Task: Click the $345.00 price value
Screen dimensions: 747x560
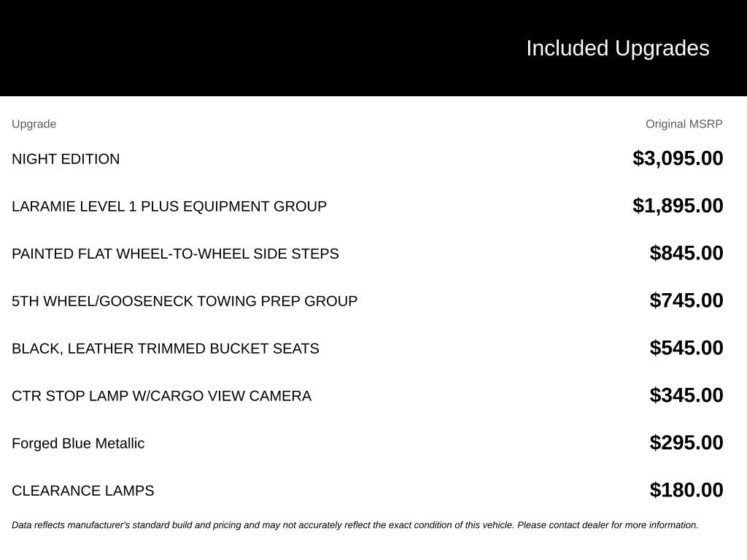Action: 686,395
